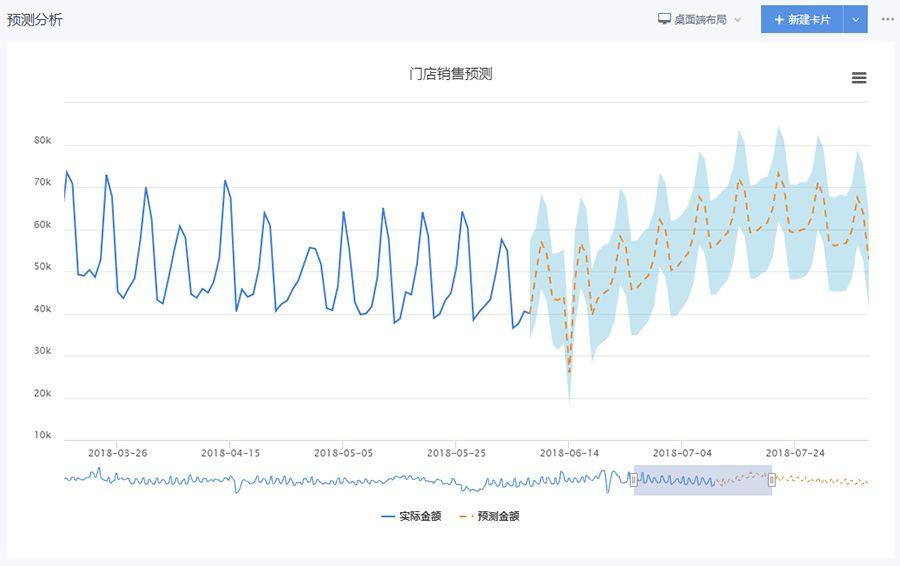Expand the arrow beside 新建卡片 button

coord(855,20)
